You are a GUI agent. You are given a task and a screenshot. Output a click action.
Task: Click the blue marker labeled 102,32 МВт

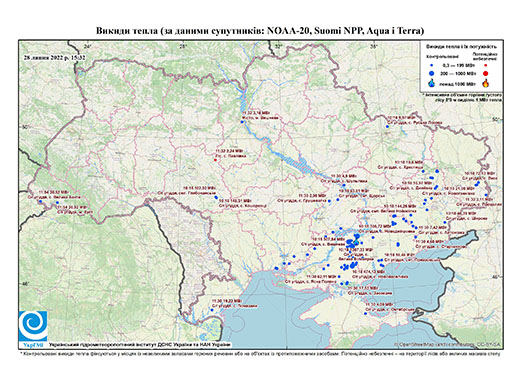216,198
